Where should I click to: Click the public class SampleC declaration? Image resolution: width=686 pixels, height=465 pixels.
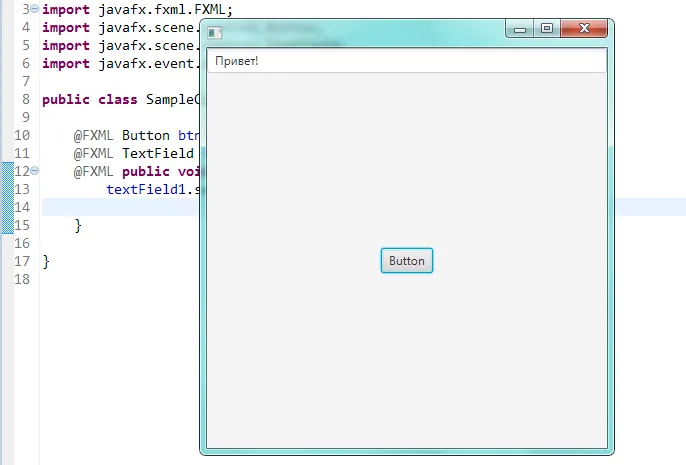click(x=120, y=99)
